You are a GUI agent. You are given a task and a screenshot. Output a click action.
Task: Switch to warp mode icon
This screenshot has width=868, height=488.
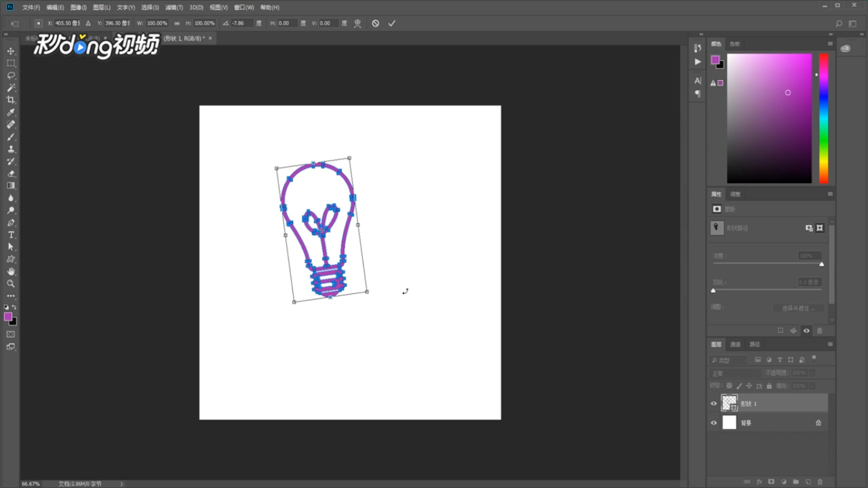coord(358,23)
